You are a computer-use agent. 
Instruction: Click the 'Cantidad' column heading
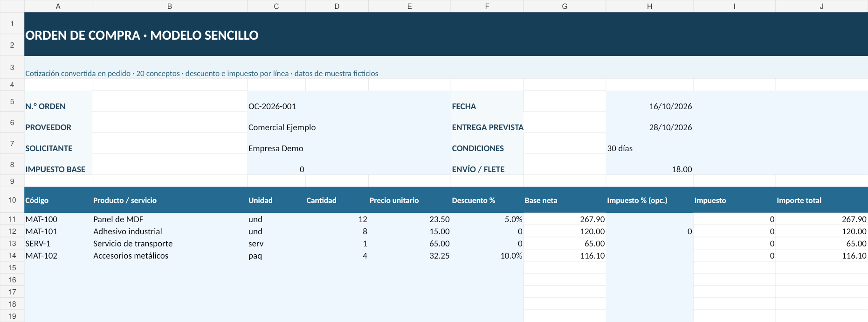[x=337, y=200]
